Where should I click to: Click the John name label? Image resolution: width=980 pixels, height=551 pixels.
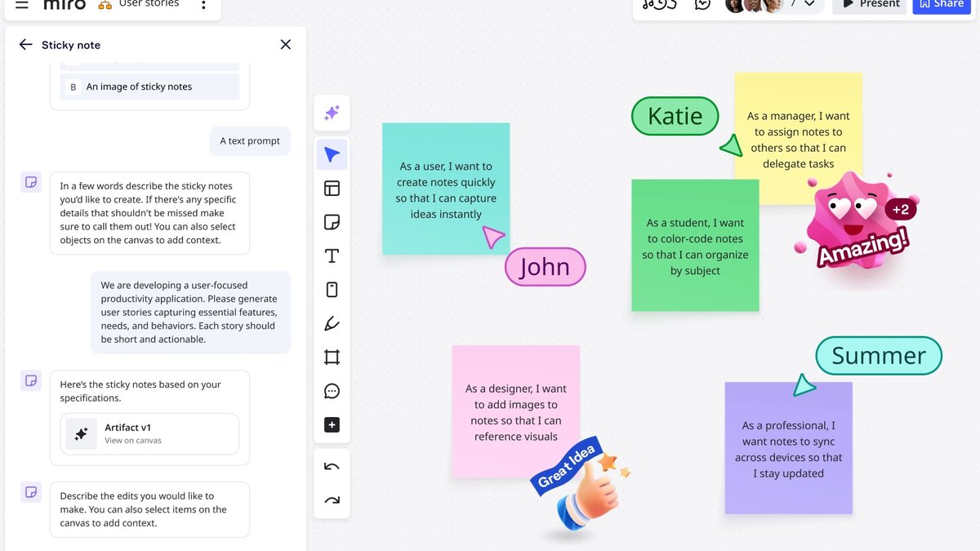546,267
